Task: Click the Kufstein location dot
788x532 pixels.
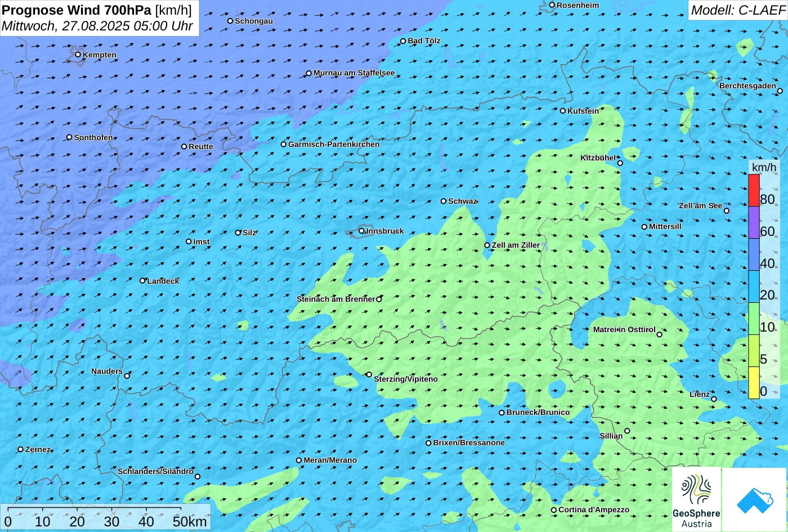Action: [x=563, y=111]
